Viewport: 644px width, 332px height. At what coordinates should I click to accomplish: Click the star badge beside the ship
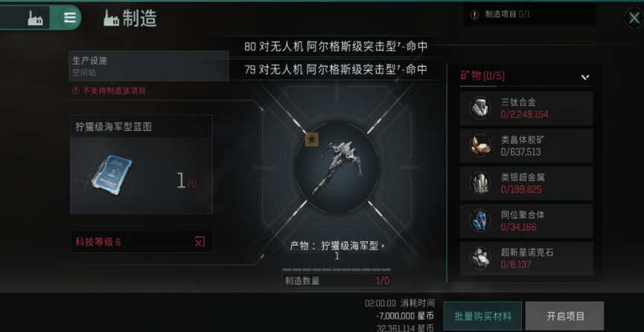coord(312,139)
